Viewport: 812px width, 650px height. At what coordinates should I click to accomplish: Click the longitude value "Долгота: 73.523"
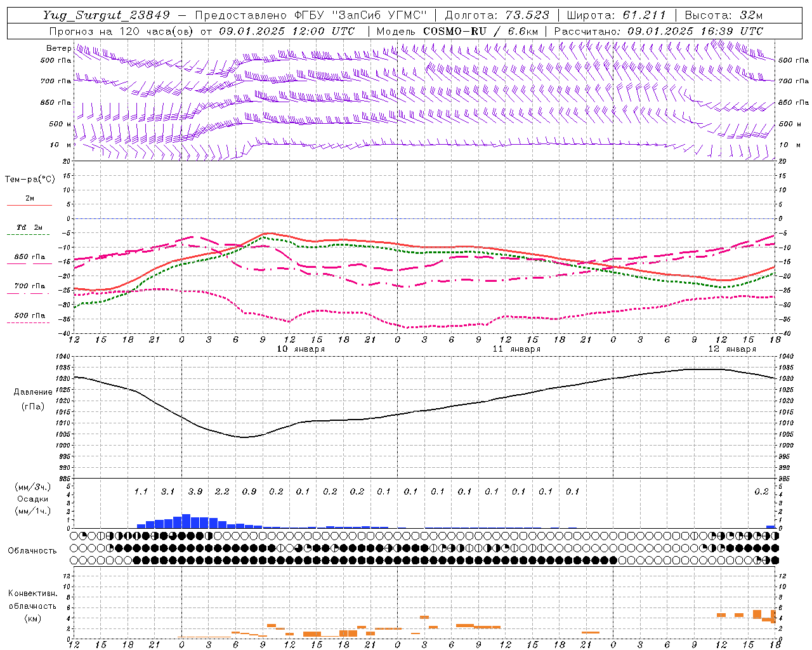coord(497,15)
